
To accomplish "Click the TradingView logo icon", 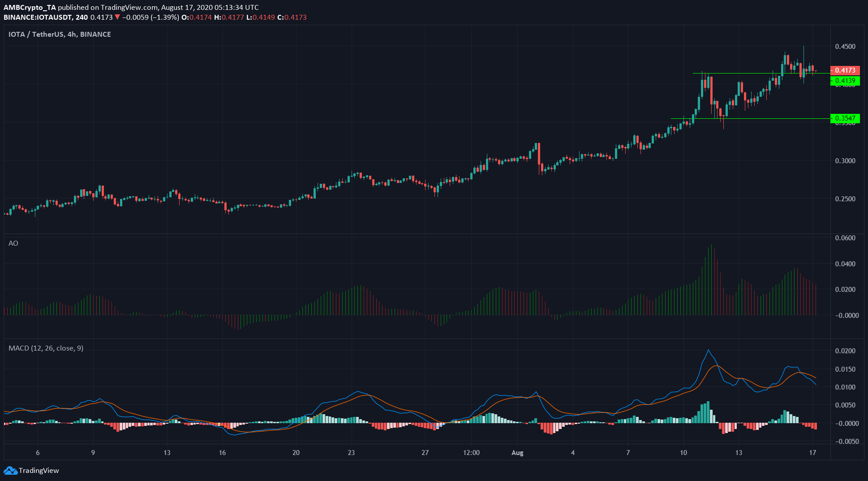I will (11, 470).
